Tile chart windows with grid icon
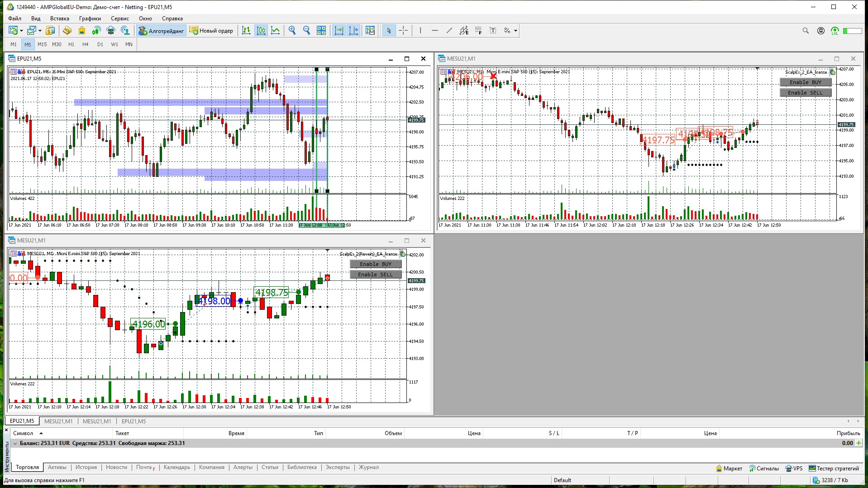Image resolution: width=868 pixels, height=488 pixels. [x=321, y=31]
